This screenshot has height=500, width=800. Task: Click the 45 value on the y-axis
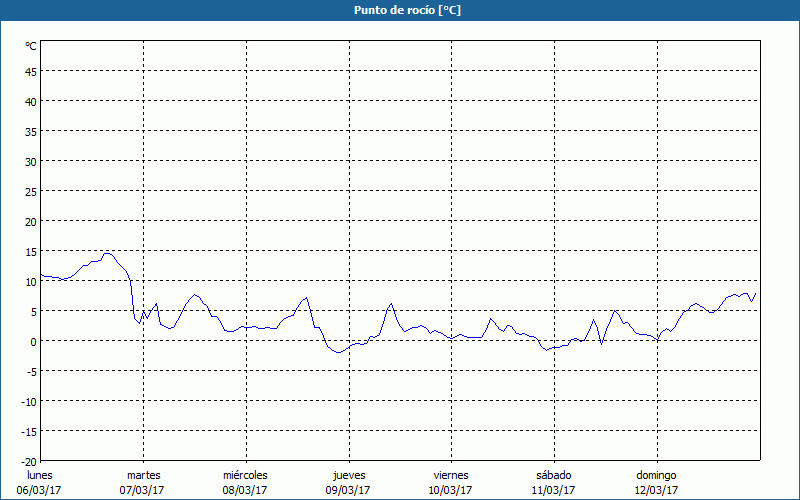[x=31, y=71]
